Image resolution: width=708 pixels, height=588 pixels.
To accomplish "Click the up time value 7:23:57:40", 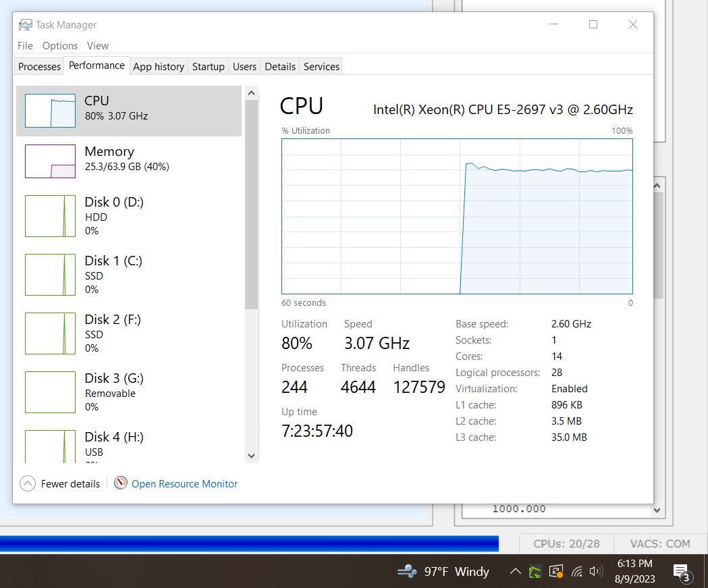I will click(317, 431).
